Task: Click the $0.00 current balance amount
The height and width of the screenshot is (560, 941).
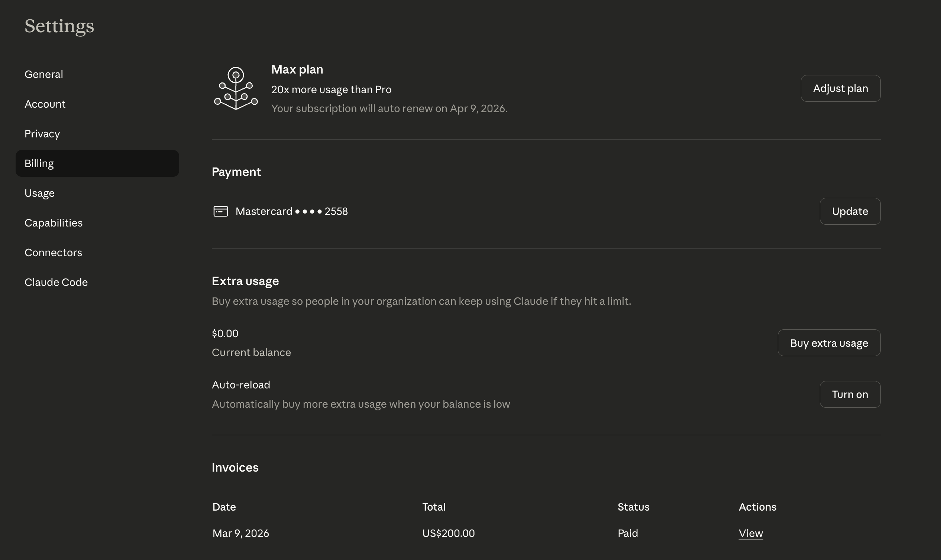Action: pos(225,333)
